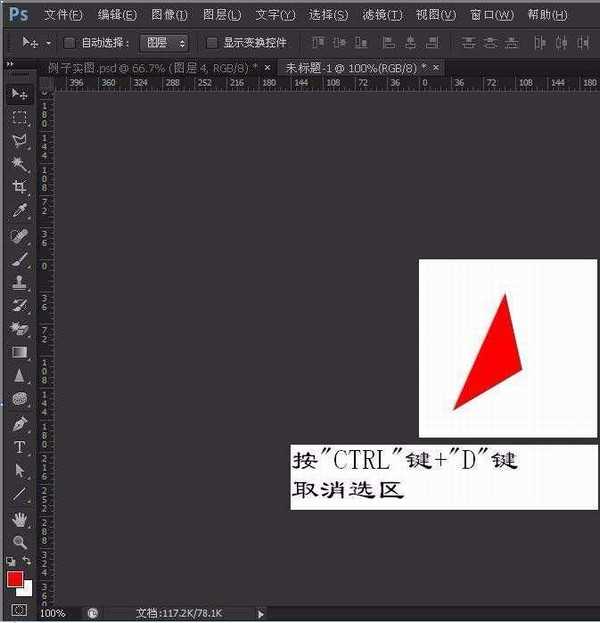
Task: Enable the 自动选择 checkbox
Action: tap(69, 43)
